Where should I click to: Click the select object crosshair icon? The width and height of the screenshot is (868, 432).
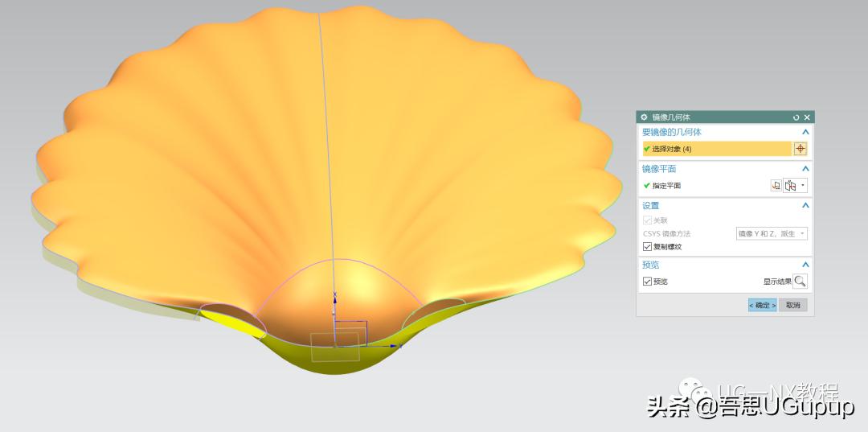[800, 149]
